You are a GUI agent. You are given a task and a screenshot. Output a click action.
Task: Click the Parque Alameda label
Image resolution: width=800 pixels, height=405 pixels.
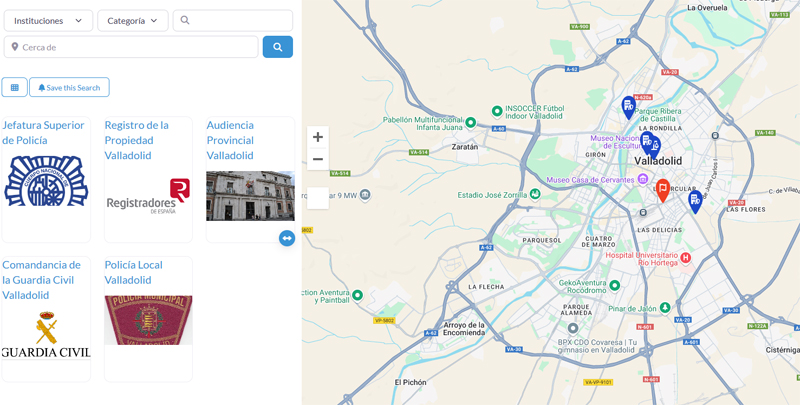576,310
